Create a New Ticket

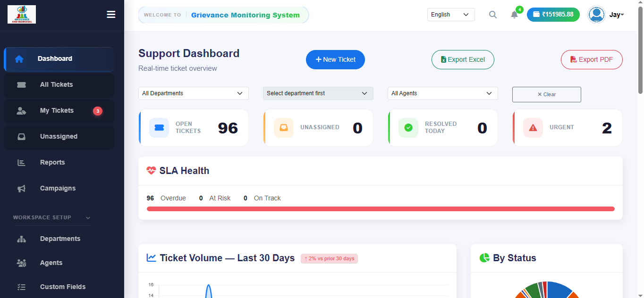pos(335,59)
